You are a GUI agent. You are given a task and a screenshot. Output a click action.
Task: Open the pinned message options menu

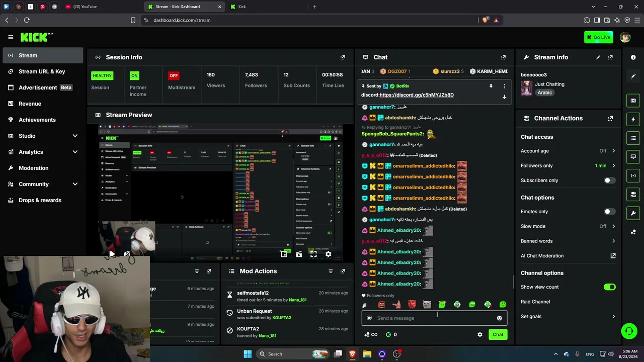[504, 86]
